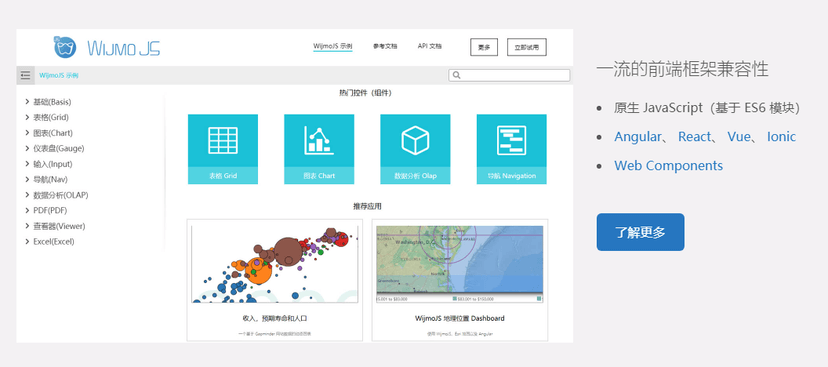The image size is (828, 367).
Task: Follow the Angular link
Action: tap(637, 137)
